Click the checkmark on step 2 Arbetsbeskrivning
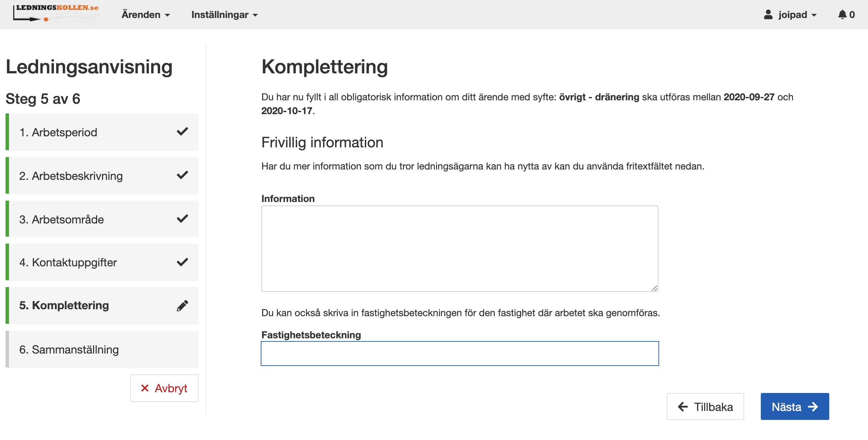Viewport: 868px width, 440px height. click(x=183, y=175)
